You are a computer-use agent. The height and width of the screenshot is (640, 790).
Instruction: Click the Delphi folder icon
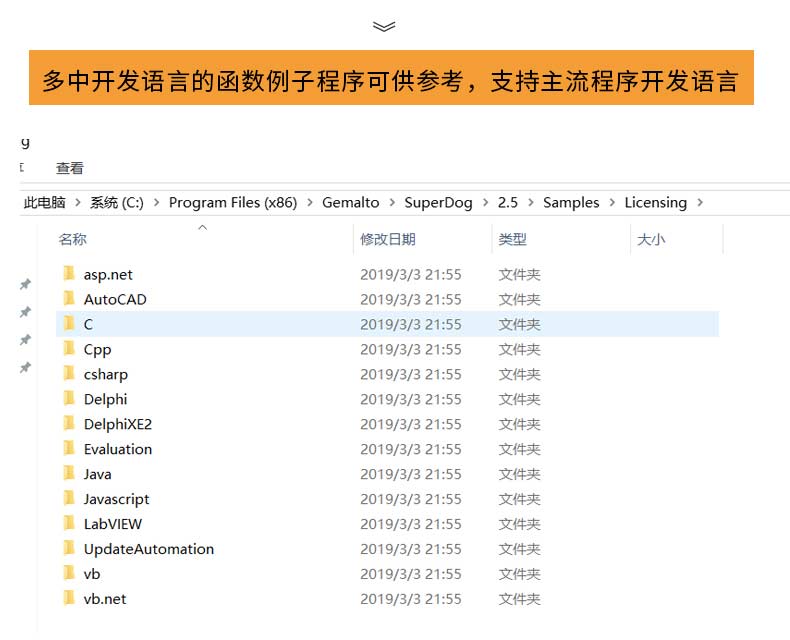pos(69,398)
